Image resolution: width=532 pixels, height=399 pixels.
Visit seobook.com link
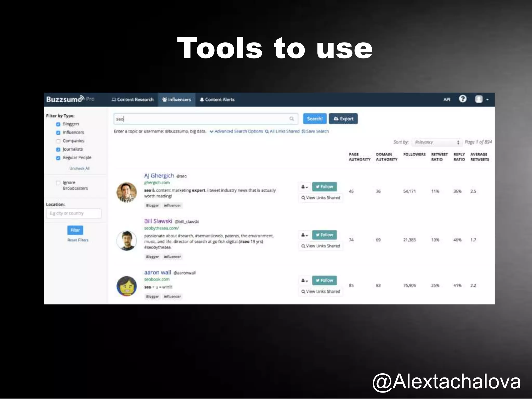click(157, 280)
